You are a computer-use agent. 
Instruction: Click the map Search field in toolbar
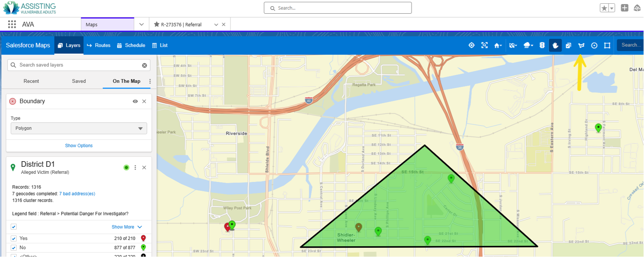[630, 45]
